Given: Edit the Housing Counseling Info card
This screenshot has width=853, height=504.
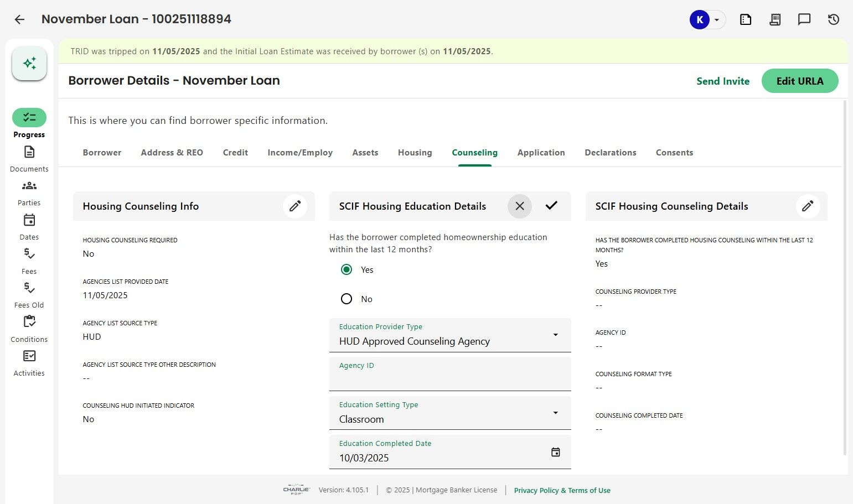Looking at the screenshot, I should [295, 206].
